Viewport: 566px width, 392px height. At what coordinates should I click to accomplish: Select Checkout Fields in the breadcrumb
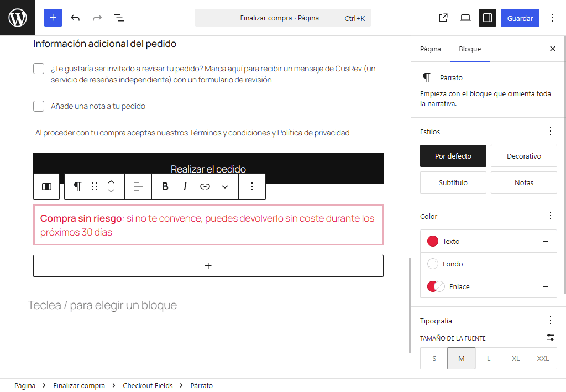point(148,385)
